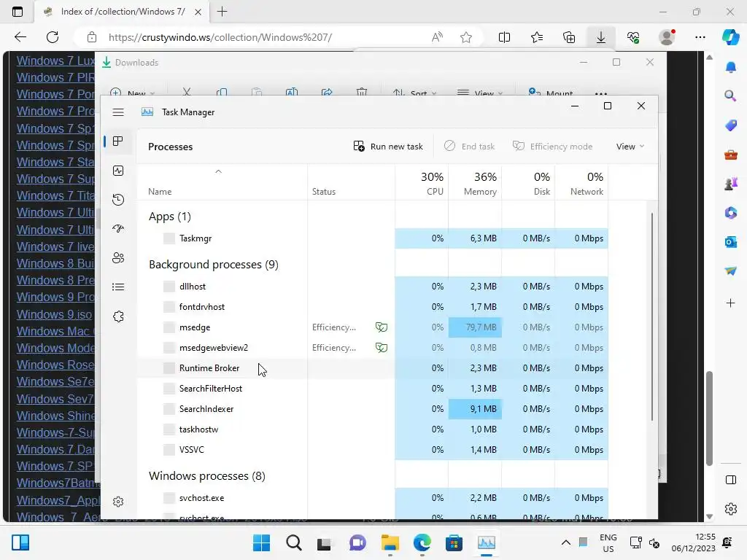Click Run new task button
The image size is (747, 560).
[x=388, y=146]
